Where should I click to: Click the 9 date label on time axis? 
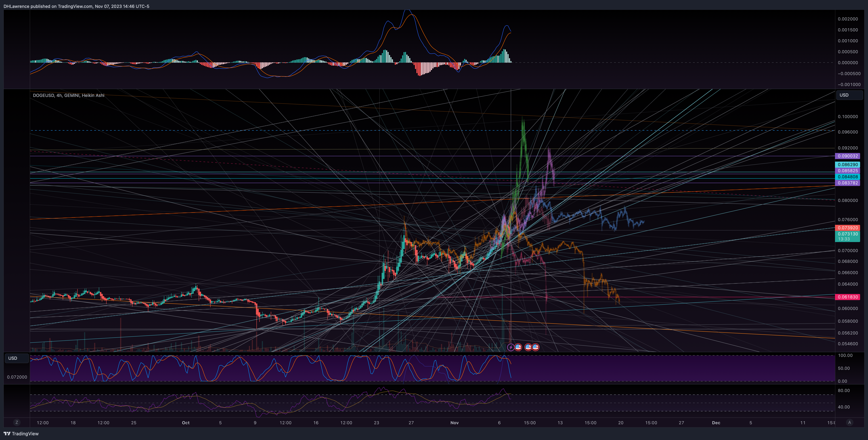[255, 423]
